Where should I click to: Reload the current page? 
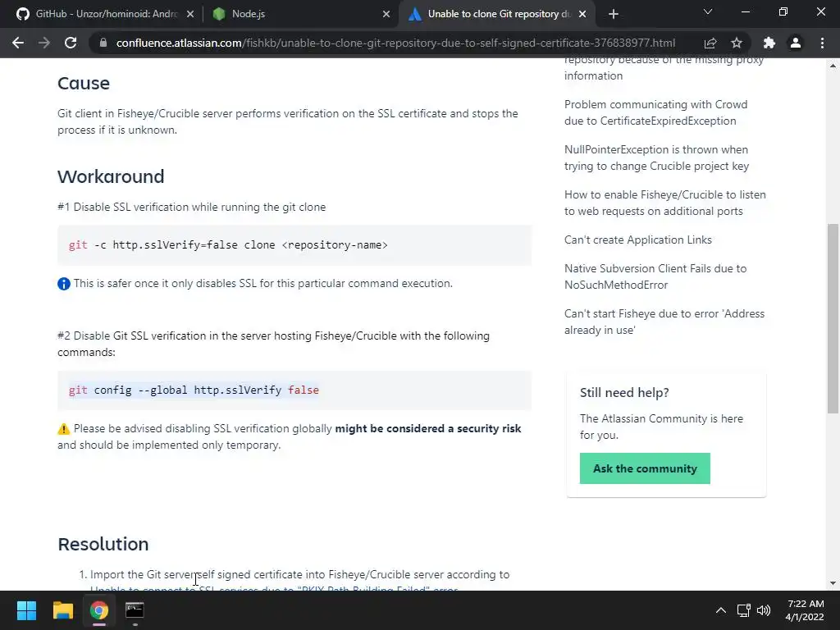pyautogui.click(x=71, y=43)
